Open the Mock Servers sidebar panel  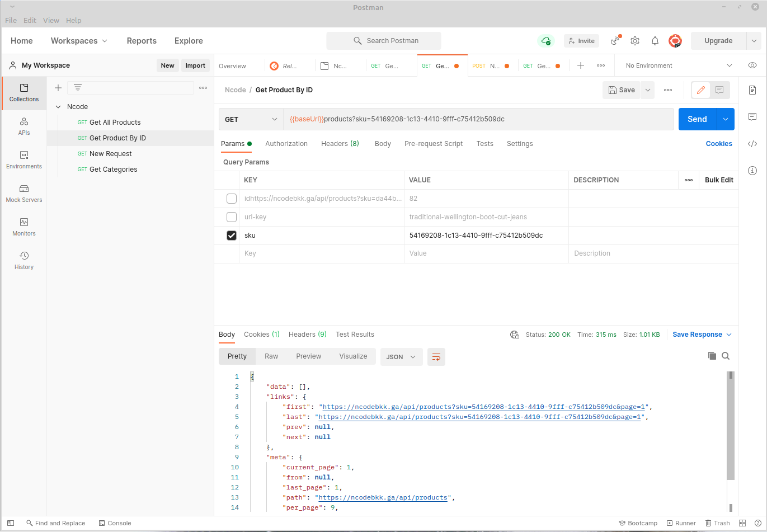(x=24, y=194)
